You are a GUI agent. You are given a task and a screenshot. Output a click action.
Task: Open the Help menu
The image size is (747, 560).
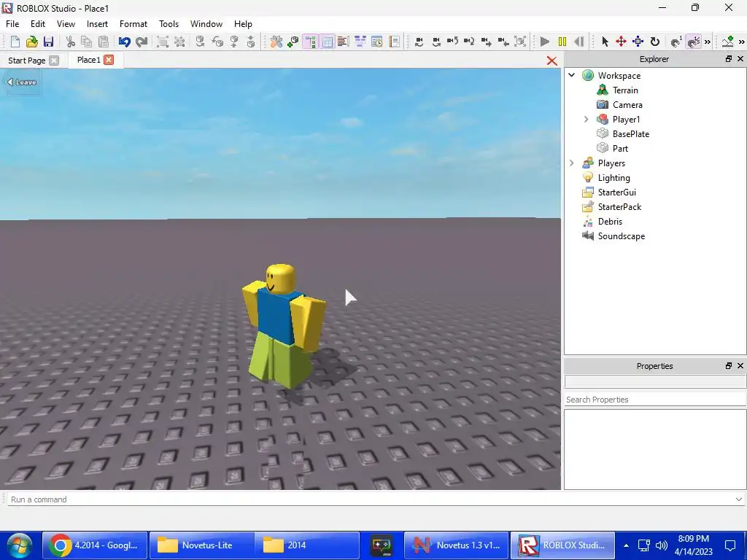click(x=243, y=24)
